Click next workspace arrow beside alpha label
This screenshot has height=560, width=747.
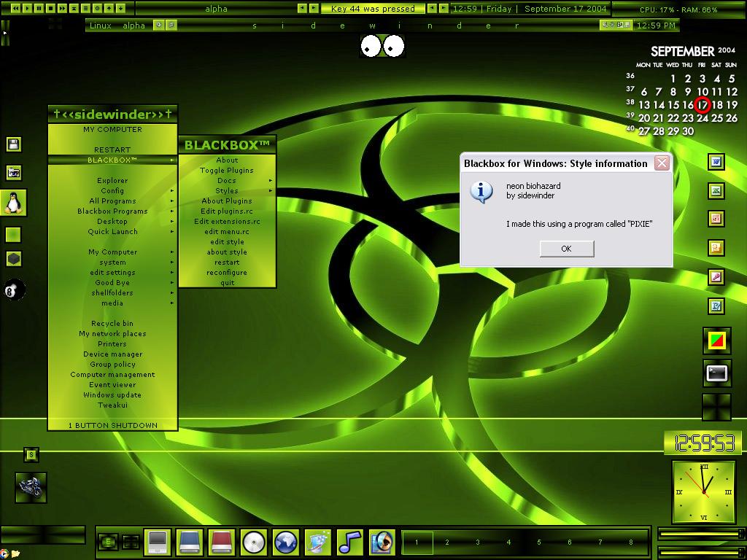(314, 8)
